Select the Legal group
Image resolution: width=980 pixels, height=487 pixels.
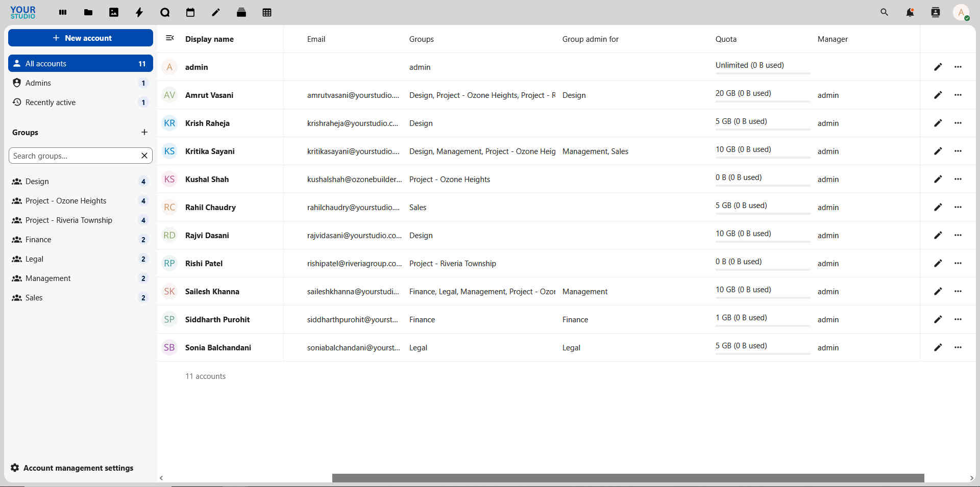tap(81, 259)
